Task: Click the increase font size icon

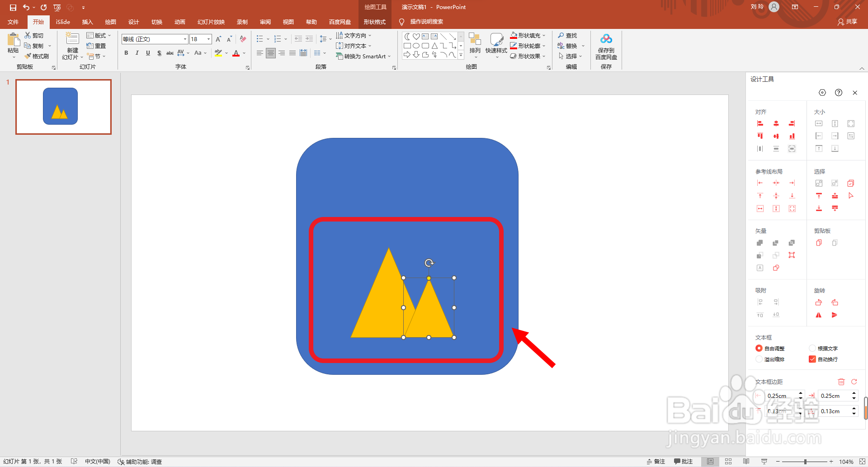Action: coord(219,39)
